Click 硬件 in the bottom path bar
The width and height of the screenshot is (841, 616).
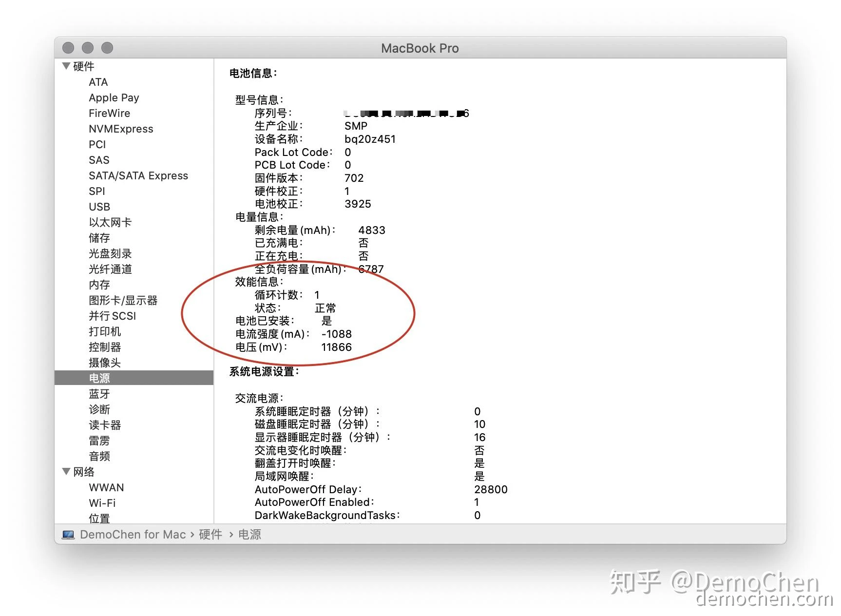click(210, 535)
